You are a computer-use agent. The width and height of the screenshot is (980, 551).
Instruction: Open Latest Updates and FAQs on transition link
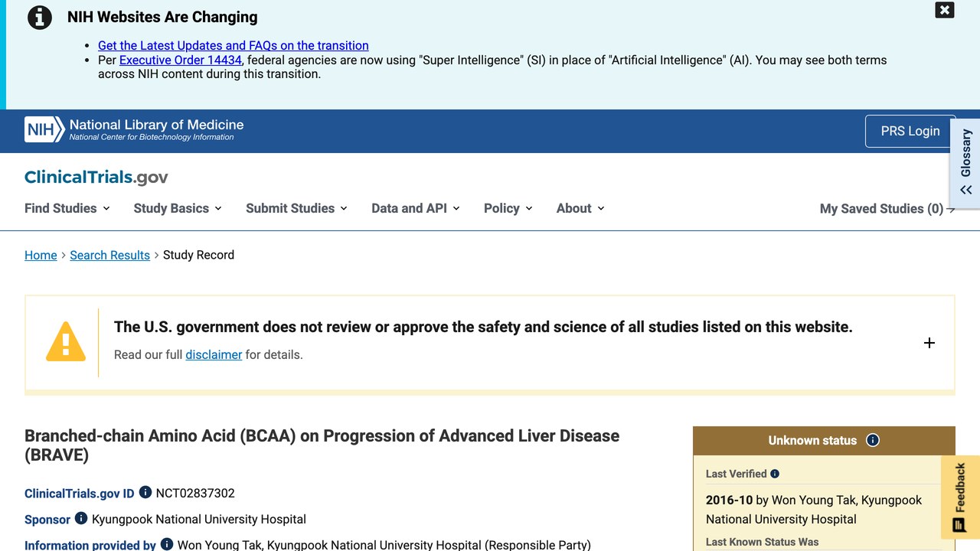pyautogui.click(x=234, y=45)
